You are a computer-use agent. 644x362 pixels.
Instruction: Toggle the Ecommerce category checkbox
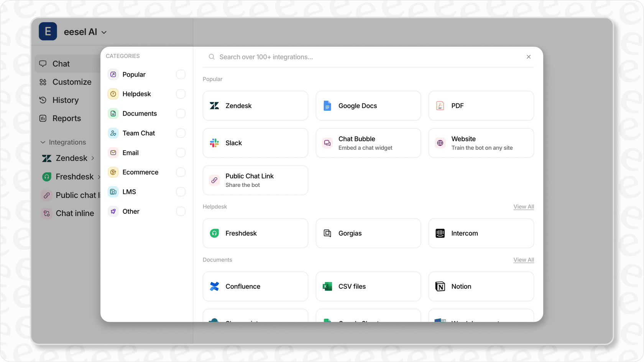(181, 172)
